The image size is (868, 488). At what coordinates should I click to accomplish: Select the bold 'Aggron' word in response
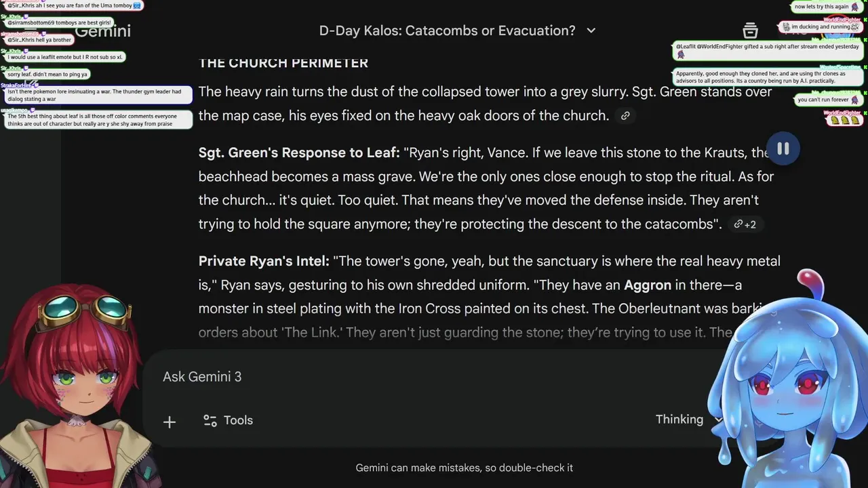[648, 285]
